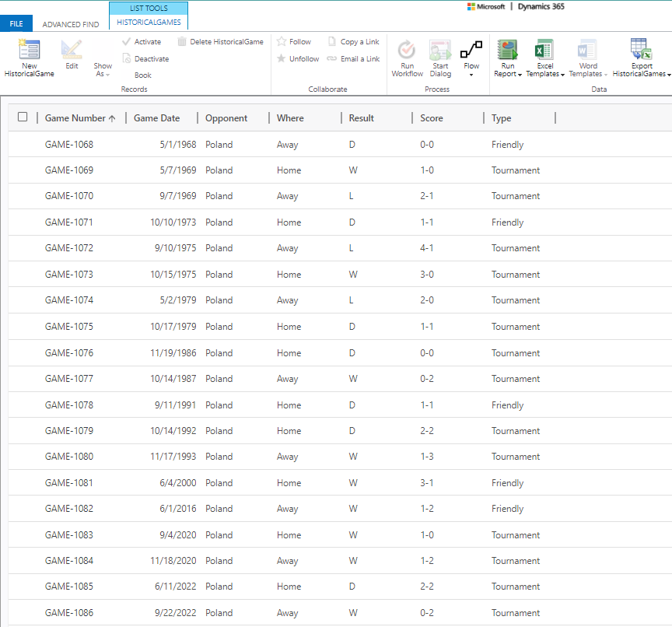Click the date 6/11/2022
Viewport: 672px width, 627px height.
point(175,587)
